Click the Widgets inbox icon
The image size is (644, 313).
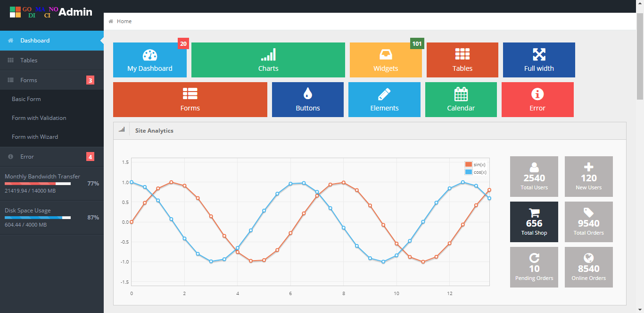(385, 55)
